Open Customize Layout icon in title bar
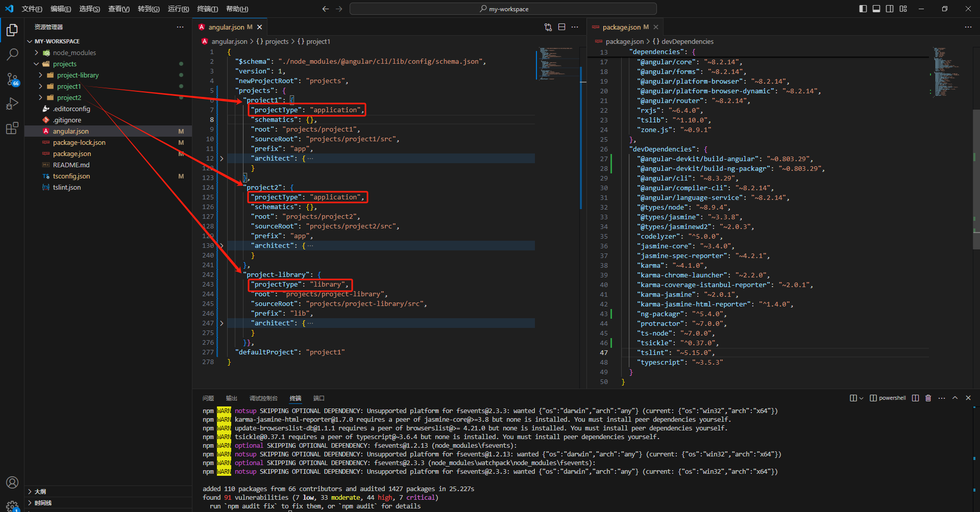 click(x=903, y=9)
